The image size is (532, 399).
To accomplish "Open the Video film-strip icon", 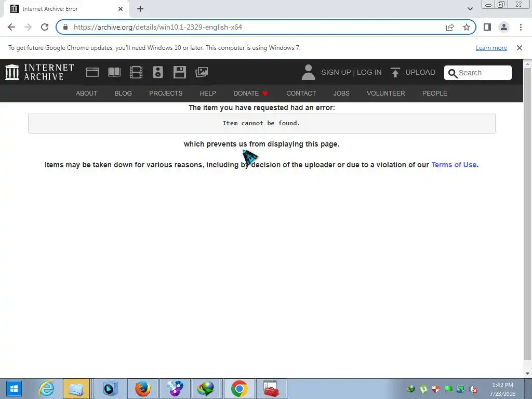I will tap(136, 72).
